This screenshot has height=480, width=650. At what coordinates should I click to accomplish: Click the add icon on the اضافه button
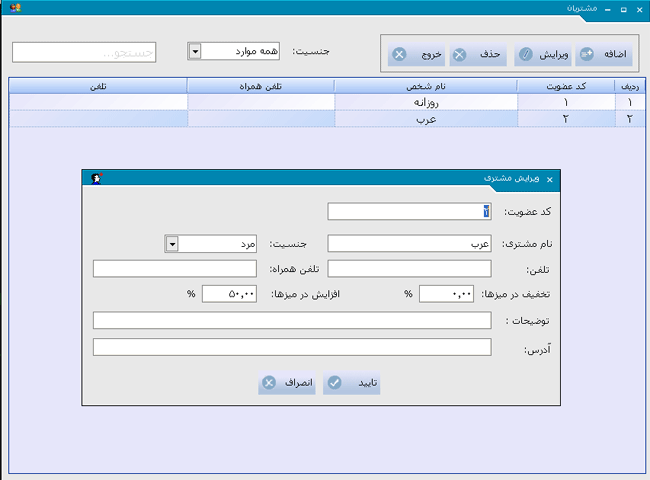click(x=587, y=54)
